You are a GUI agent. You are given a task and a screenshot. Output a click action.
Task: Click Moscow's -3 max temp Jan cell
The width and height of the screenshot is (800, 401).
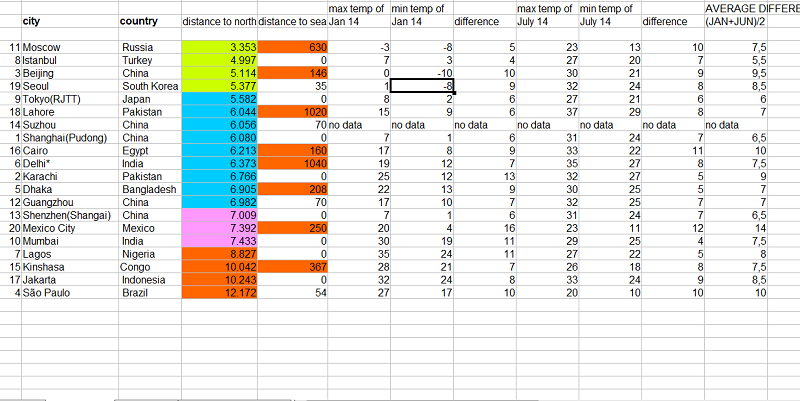(359, 47)
